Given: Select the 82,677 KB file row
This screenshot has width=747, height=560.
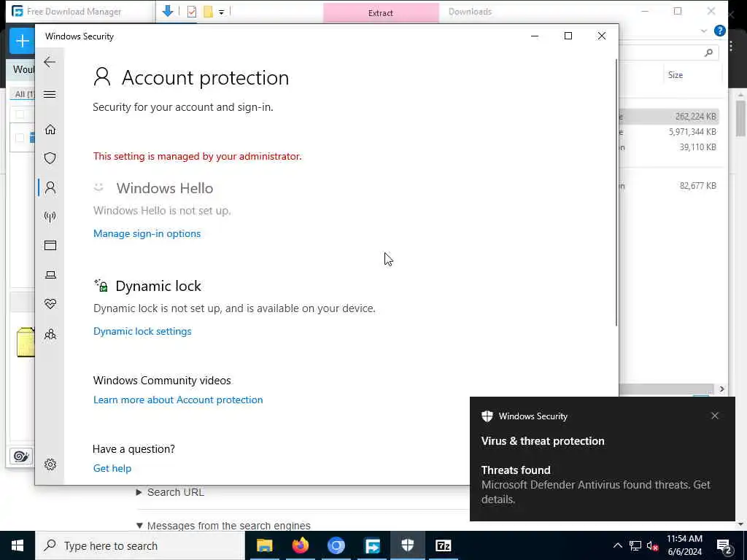Looking at the screenshot, I should tap(669, 186).
